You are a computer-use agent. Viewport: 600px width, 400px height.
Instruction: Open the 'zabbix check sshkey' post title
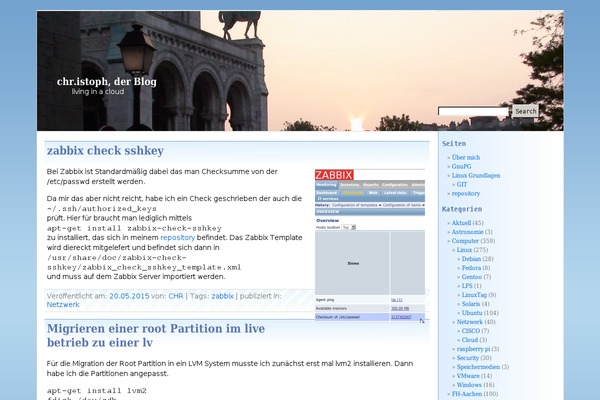(x=105, y=150)
